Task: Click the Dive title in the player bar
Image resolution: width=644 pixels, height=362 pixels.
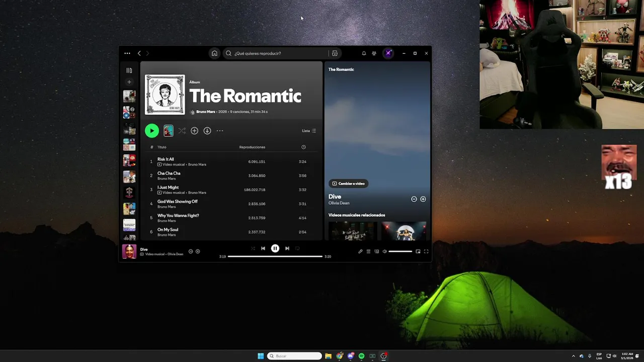Action: (144, 249)
